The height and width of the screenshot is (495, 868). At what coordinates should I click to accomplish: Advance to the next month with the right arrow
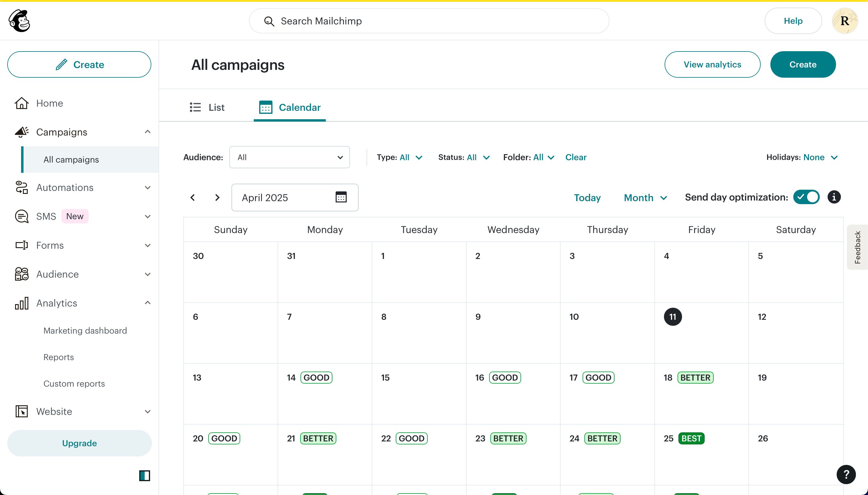[x=217, y=198]
